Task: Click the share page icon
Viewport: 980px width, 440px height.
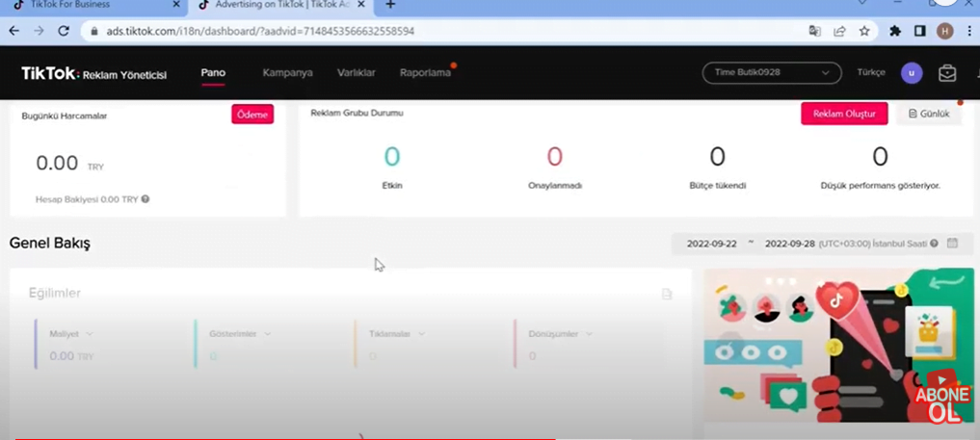Action: click(x=840, y=31)
